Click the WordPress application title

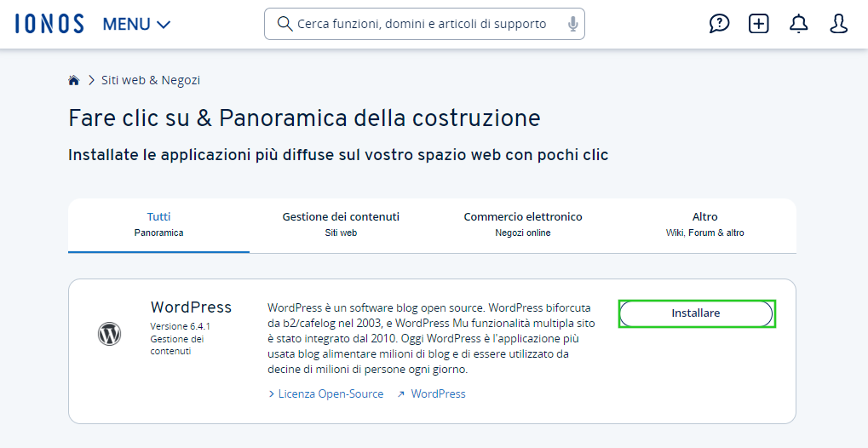tap(191, 307)
